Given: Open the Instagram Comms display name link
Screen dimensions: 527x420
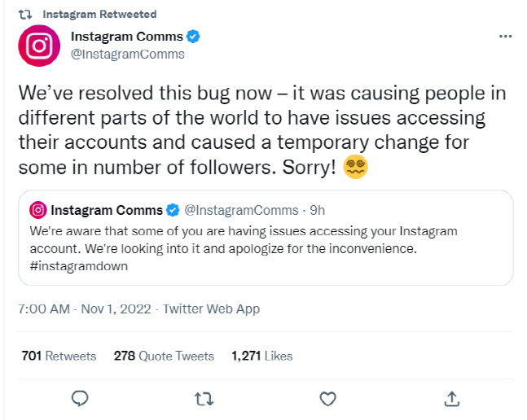Looking at the screenshot, I should tap(126, 37).
